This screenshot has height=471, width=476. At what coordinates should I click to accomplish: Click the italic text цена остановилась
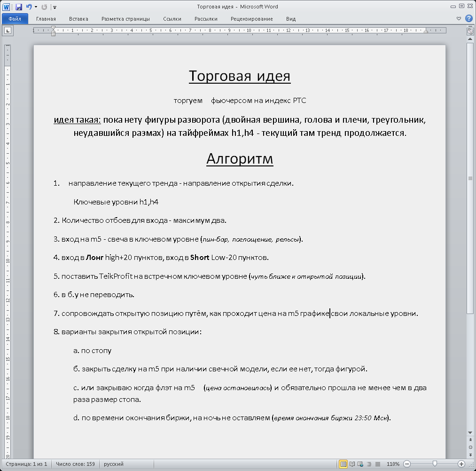[238, 388]
